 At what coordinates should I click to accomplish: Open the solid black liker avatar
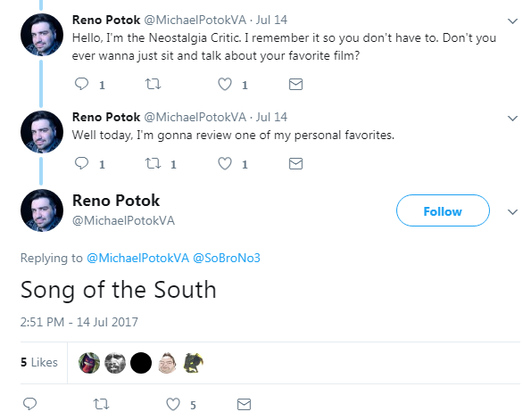coord(141,363)
